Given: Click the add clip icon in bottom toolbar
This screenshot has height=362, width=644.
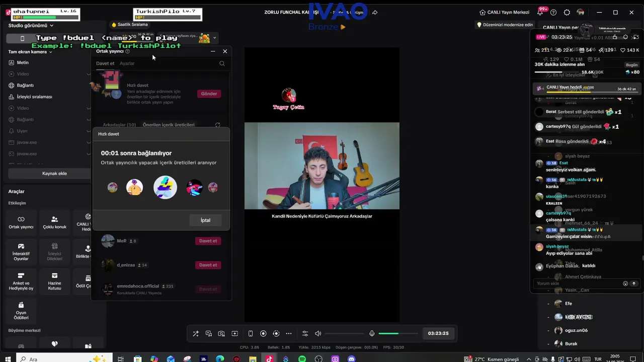Looking at the screenshot, I should tap(234, 333).
